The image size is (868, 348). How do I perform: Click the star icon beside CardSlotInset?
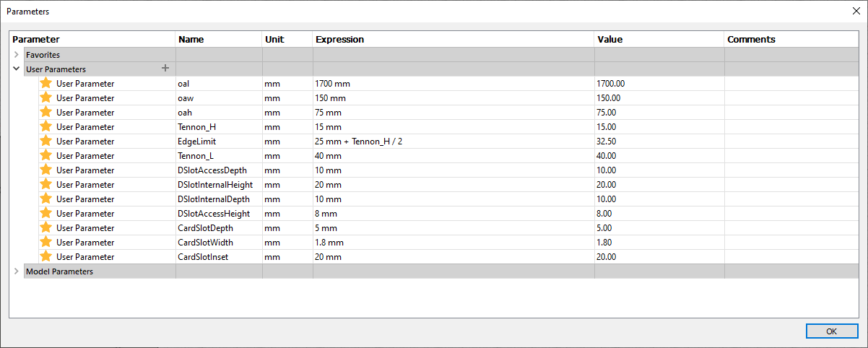[46, 256]
